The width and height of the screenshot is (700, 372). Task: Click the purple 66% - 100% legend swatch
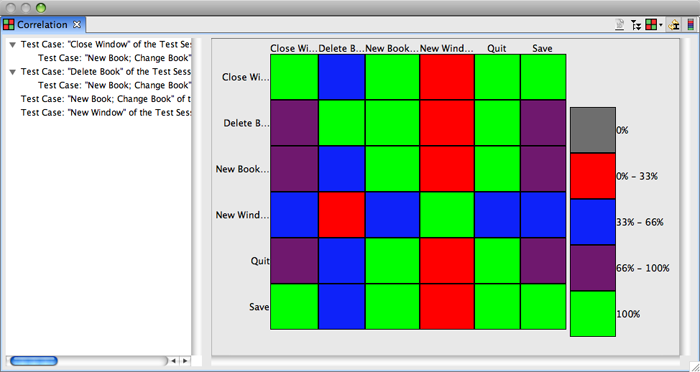[x=593, y=268]
